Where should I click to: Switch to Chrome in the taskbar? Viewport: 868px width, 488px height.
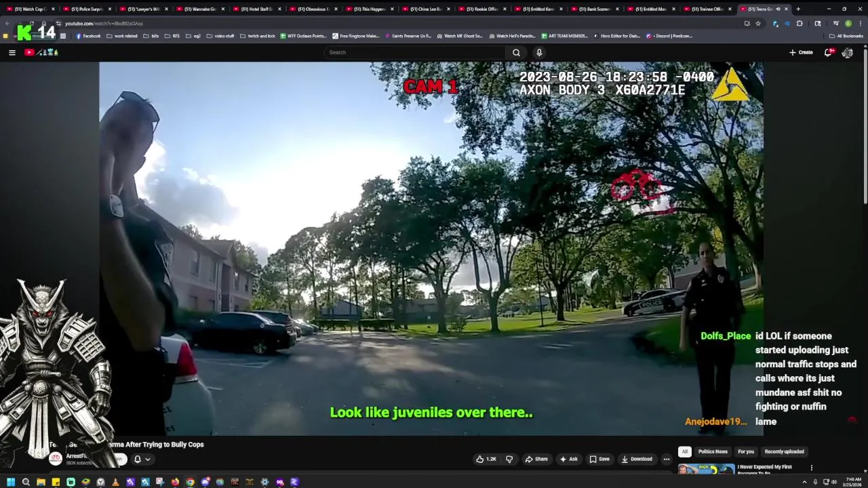point(190,482)
